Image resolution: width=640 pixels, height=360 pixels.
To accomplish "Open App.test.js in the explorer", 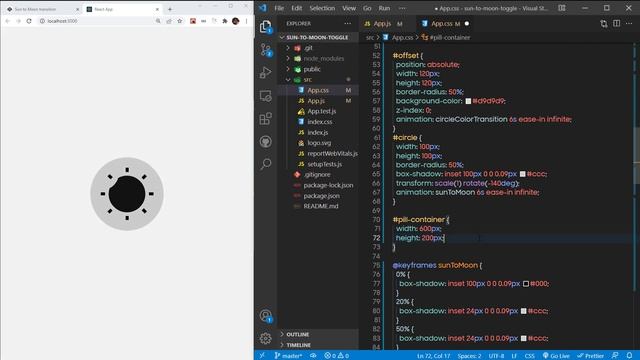I will [322, 111].
